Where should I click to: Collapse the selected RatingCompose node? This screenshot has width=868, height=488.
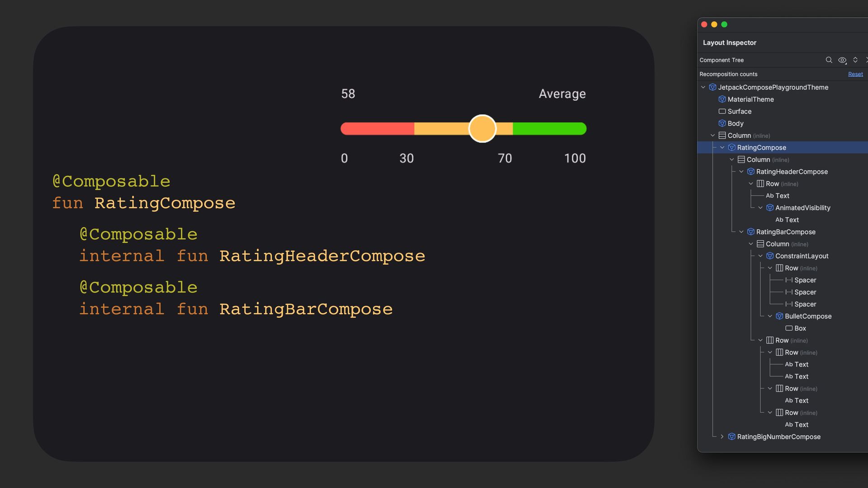coord(722,148)
